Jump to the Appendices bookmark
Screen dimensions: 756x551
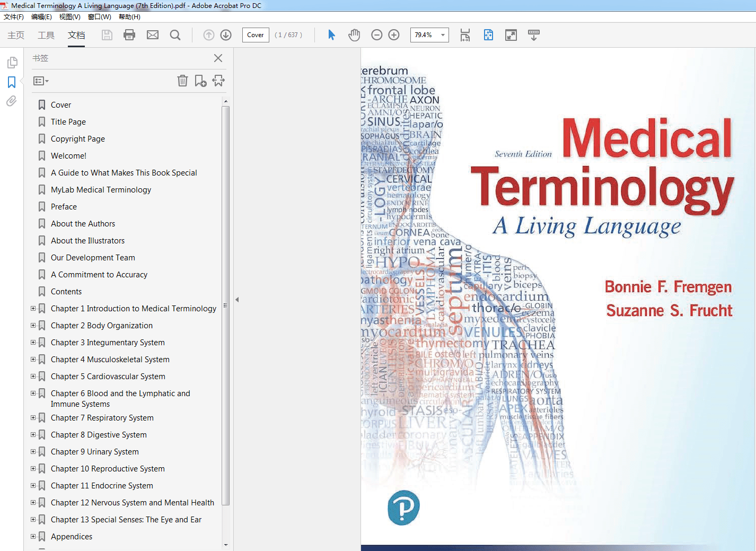pos(71,536)
